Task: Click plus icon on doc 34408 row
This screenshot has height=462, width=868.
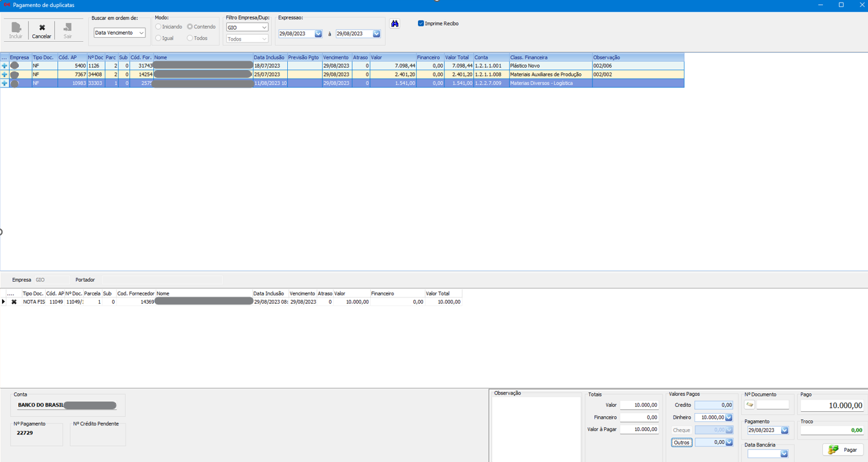Action: 5,75
